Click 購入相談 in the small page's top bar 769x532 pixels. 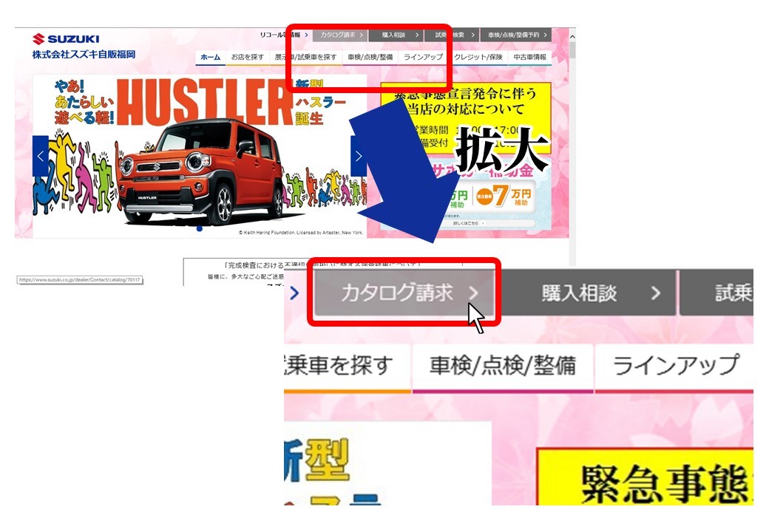point(396,35)
